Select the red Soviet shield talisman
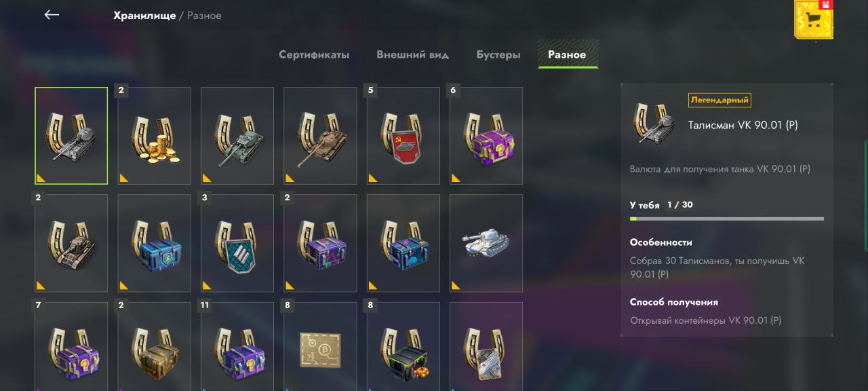Viewport: 868px width, 391px height. click(x=403, y=136)
